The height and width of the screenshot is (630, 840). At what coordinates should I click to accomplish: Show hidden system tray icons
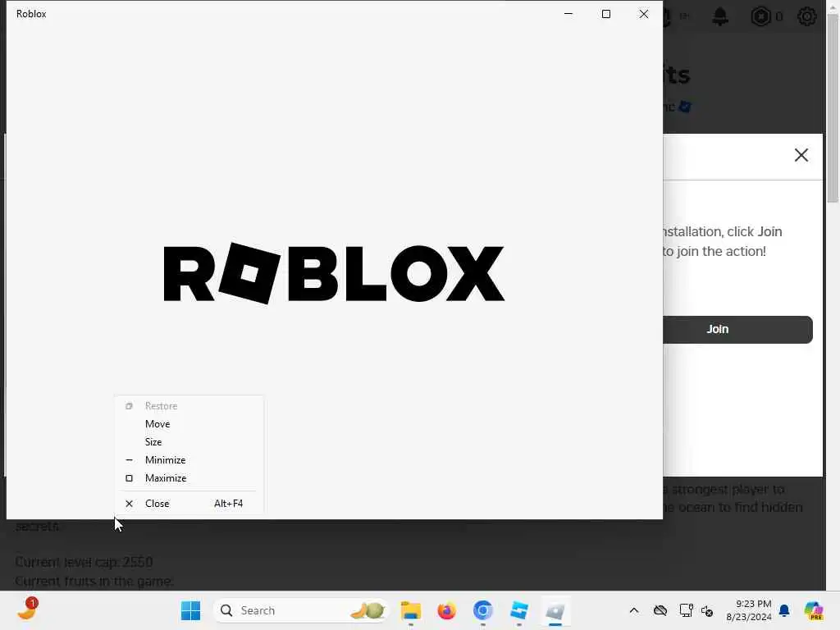[x=634, y=610]
